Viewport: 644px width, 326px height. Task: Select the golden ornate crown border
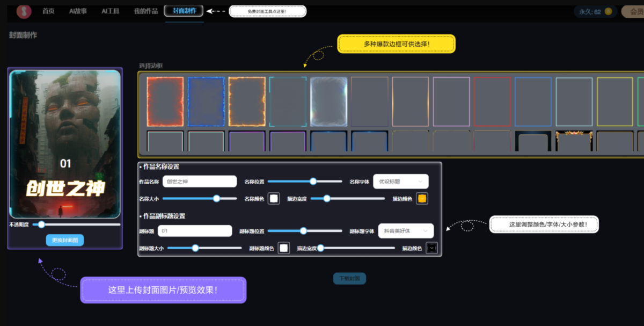574,141
